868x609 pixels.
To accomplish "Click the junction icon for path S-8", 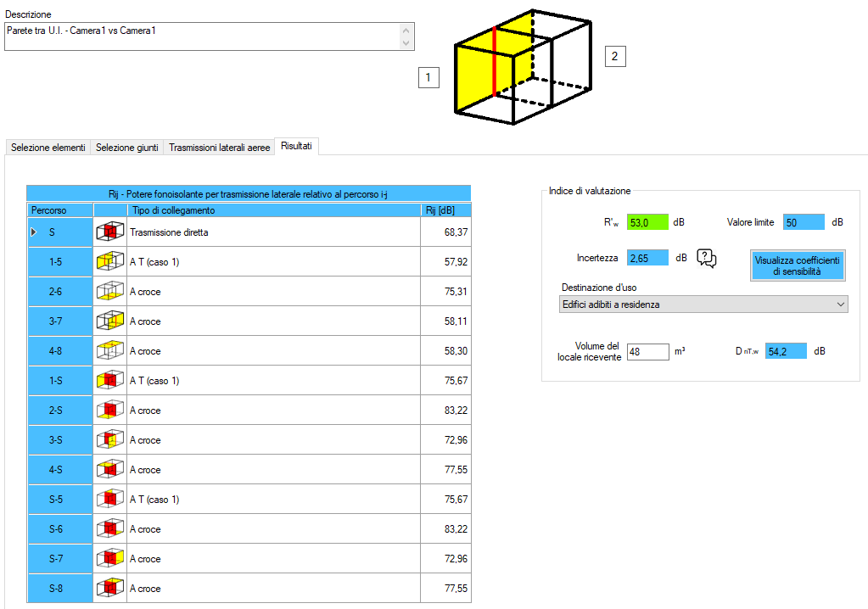I will 109,589.
